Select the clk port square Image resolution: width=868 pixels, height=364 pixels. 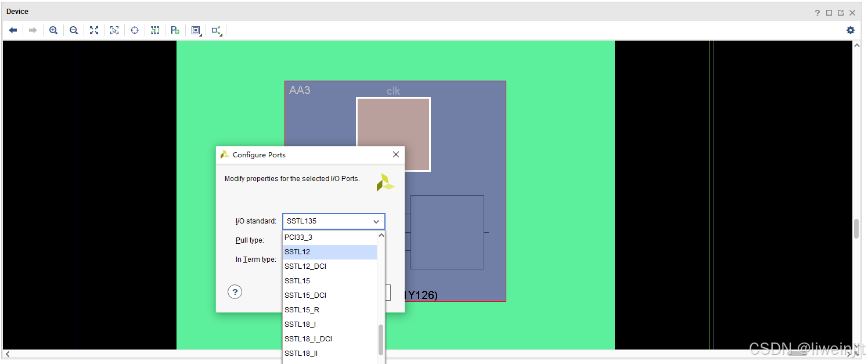pyautogui.click(x=393, y=134)
